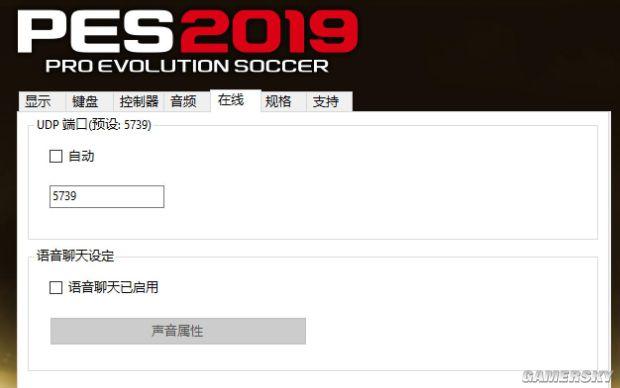Click the red 2019 numerals in logo
The image size is (620, 388).
point(269,32)
